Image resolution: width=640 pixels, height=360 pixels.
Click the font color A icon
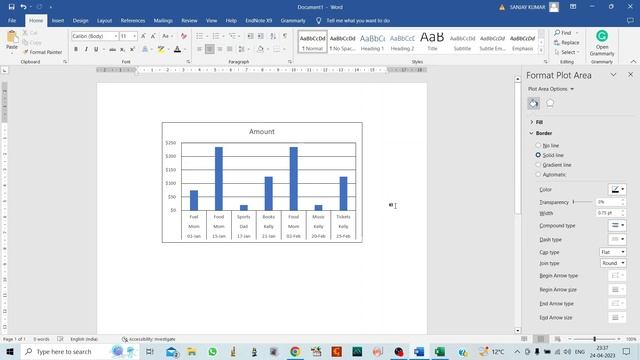177,49
